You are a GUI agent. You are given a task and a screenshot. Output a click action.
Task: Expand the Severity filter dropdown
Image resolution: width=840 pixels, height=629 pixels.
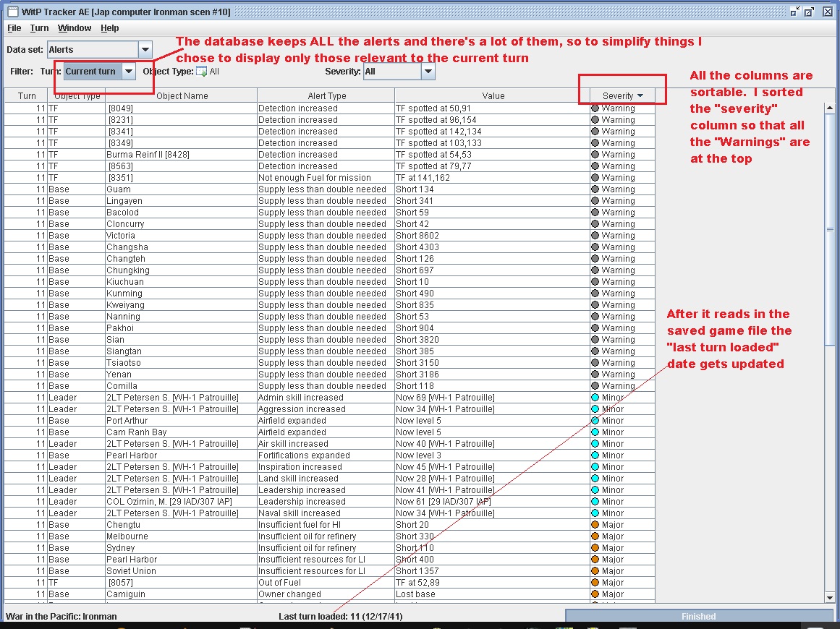tap(428, 71)
